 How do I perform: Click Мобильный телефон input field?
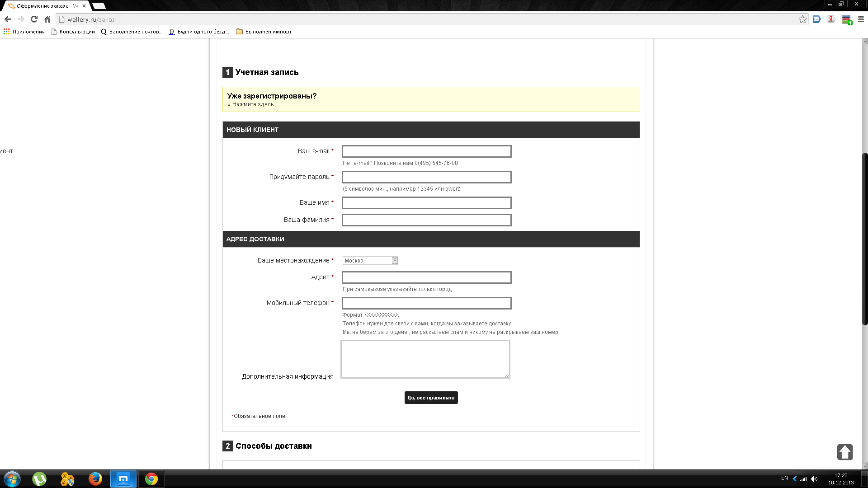tap(426, 303)
